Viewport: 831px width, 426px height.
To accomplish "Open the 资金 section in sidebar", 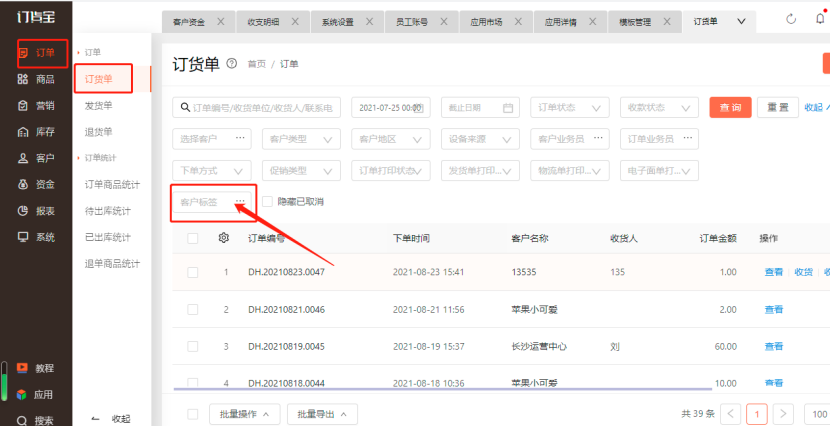I will click(37, 184).
